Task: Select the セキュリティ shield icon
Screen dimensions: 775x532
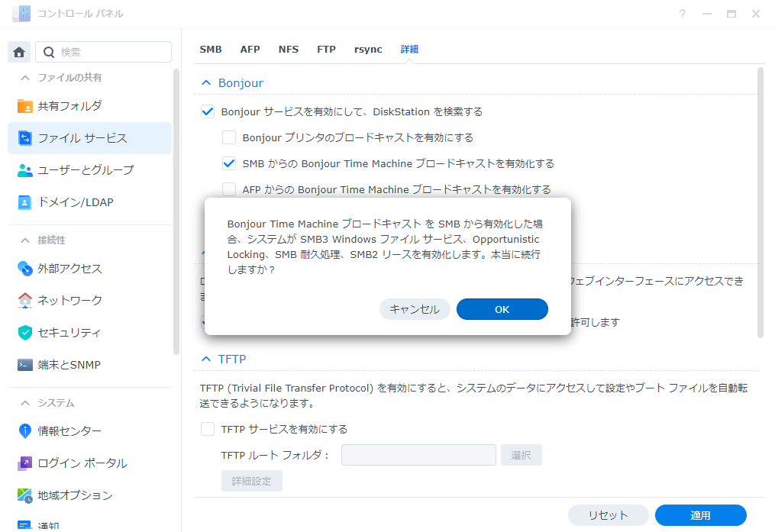Action: 25,333
